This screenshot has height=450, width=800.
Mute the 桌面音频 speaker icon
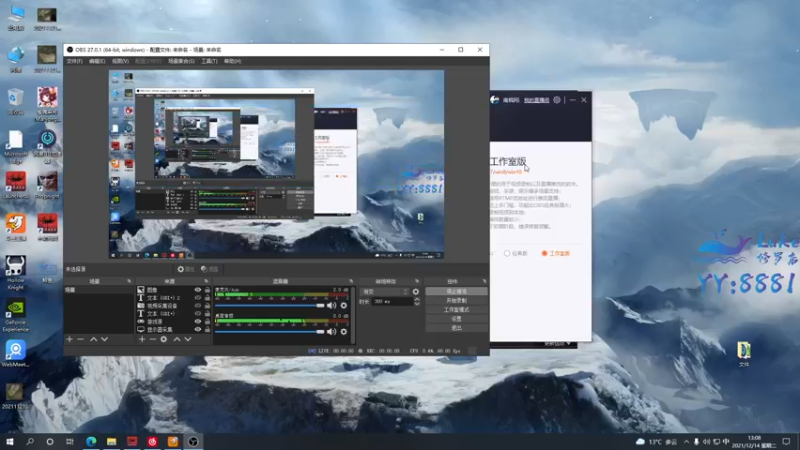[332, 332]
